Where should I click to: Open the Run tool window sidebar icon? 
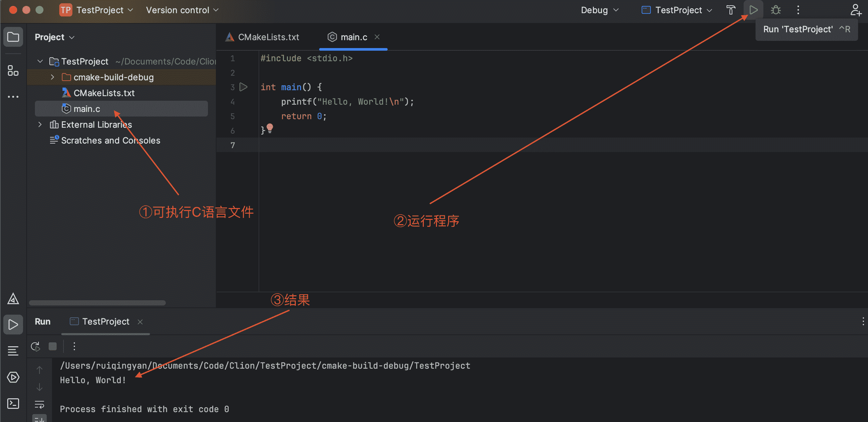[13, 325]
